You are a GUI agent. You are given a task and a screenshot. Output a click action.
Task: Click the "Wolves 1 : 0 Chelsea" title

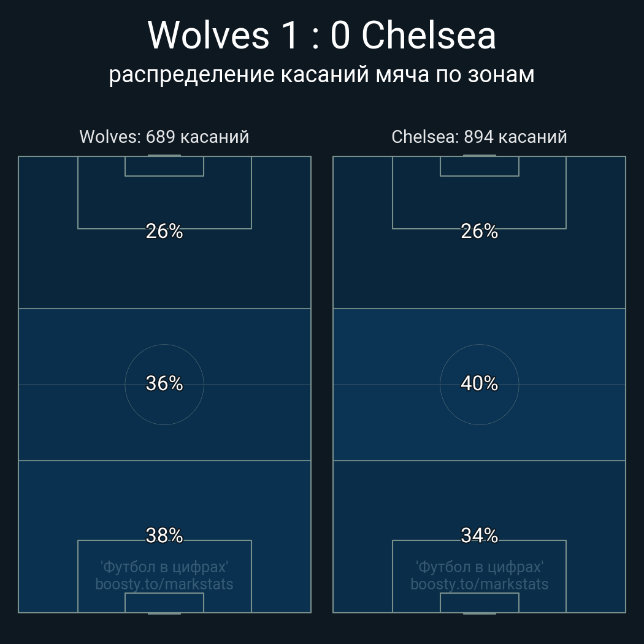(x=321, y=36)
